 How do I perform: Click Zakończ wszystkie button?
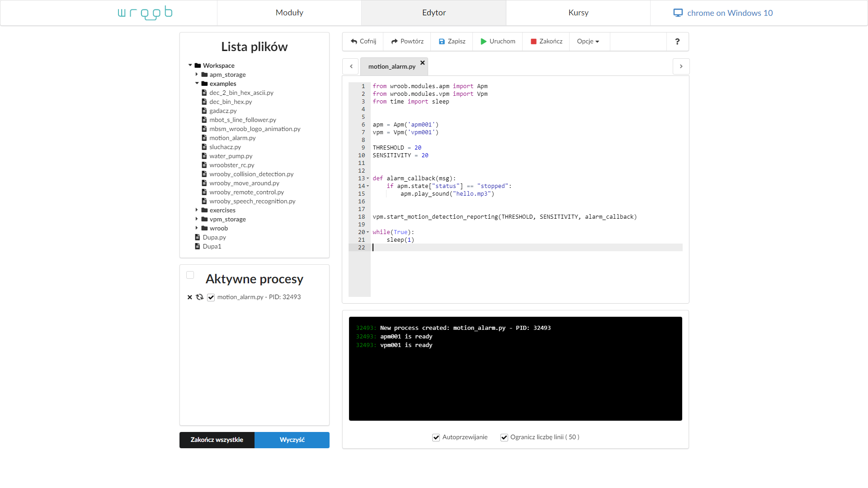click(217, 440)
